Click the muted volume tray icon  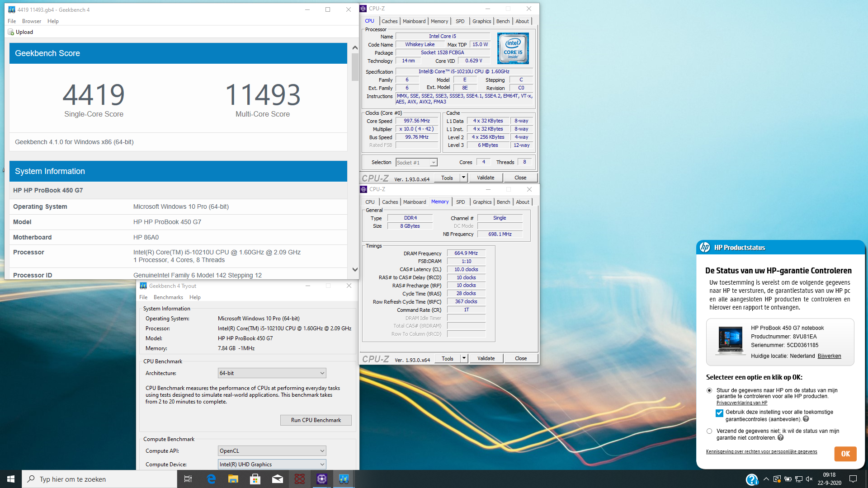tap(809, 479)
